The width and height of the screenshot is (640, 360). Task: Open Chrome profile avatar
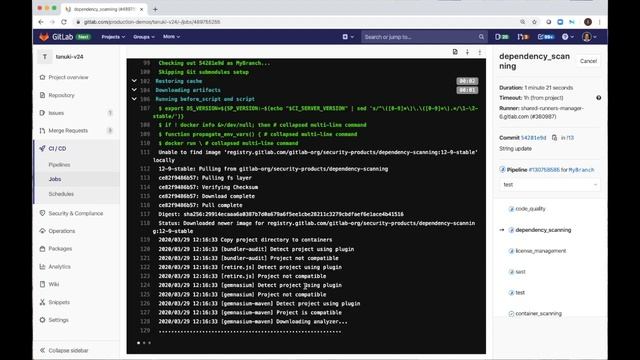pos(588,22)
